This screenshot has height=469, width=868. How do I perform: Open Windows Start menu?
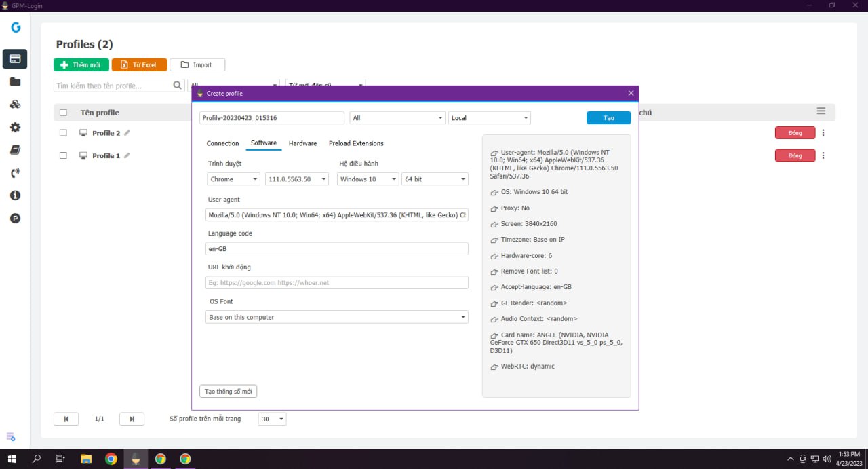point(12,459)
